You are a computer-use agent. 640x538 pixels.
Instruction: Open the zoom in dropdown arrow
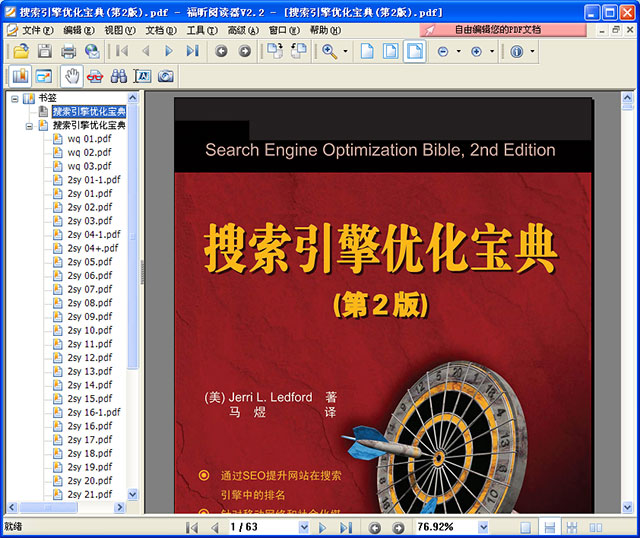coord(492,51)
